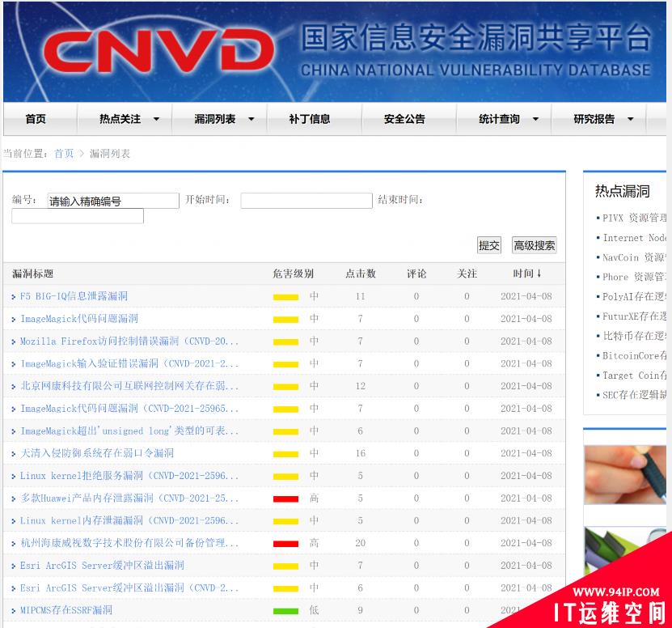Open Linux kernel内存泄漏漏洞 entry

pos(129,520)
